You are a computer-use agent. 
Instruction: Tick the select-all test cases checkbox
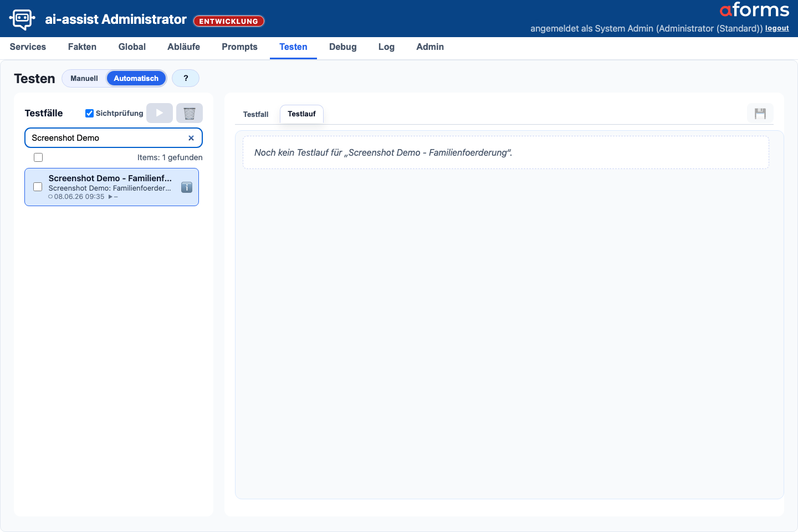pos(38,157)
